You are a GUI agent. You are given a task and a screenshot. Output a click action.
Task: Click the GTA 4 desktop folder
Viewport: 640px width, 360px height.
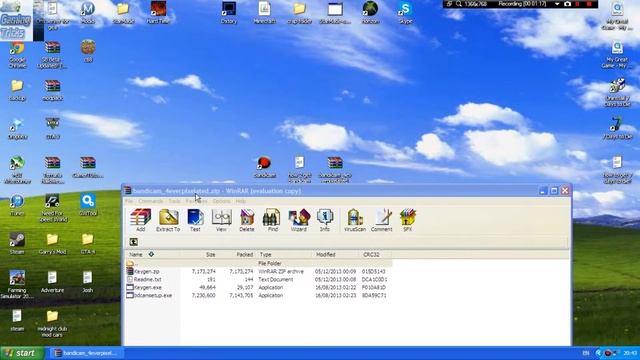pos(88,243)
